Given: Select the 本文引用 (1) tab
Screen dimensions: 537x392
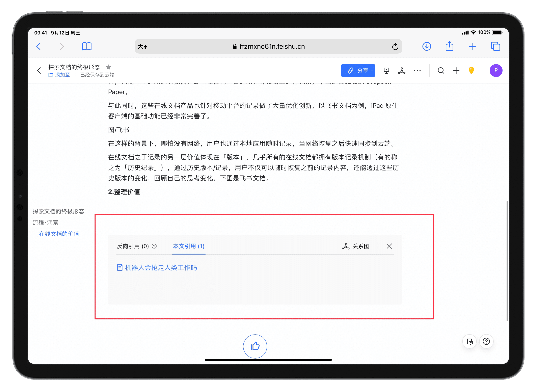Looking at the screenshot, I should (189, 246).
